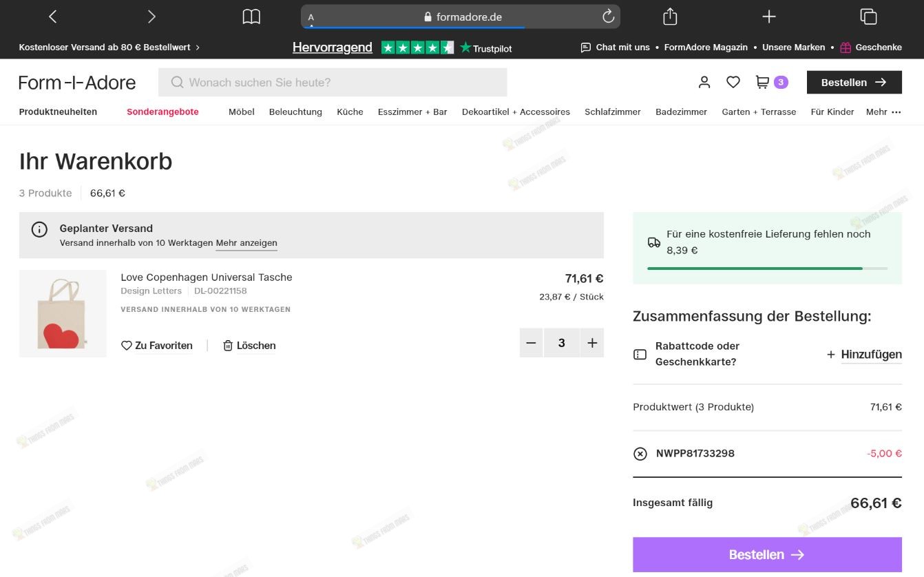Expand the 'Mehr ···' menu
Screen dimensions: 924x577
pyautogui.click(x=883, y=112)
